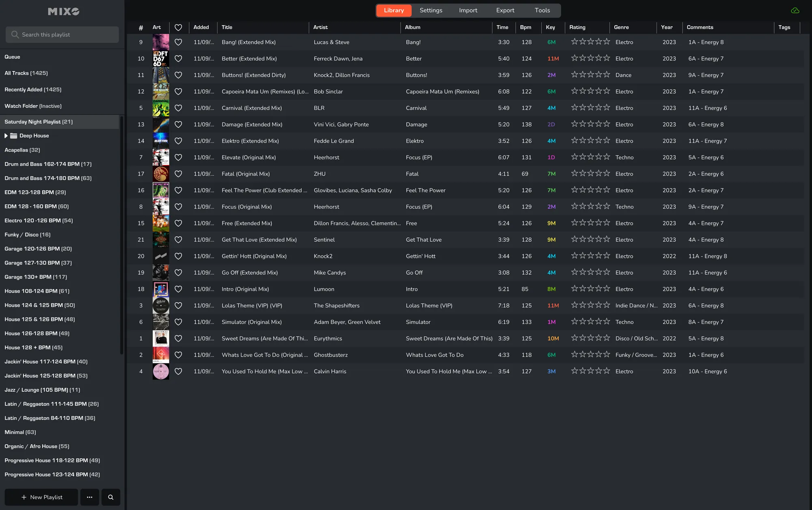The height and width of the screenshot is (510, 812).
Task: Click the Whats Love Got To Do album art
Action: click(161, 355)
